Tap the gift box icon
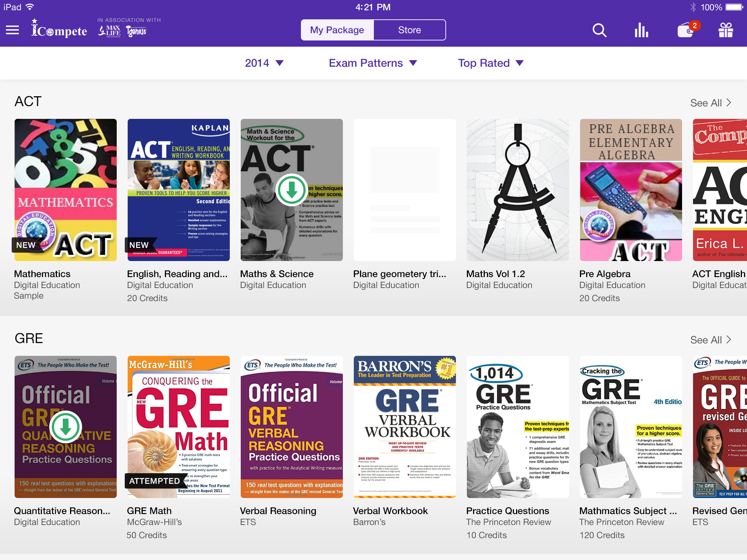This screenshot has height=560, width=747. coord(725,30)
